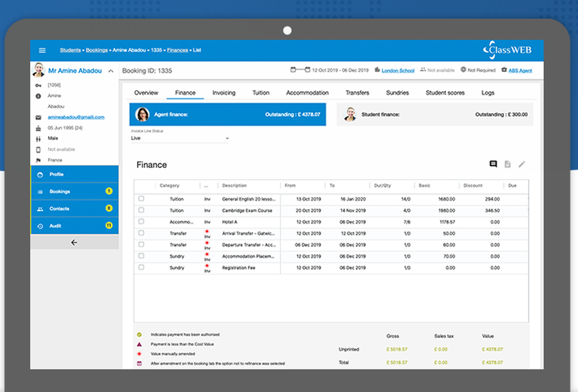Click the Contacts count badge
This screenshot has width=578, height=392.
(x=109, y=208)
